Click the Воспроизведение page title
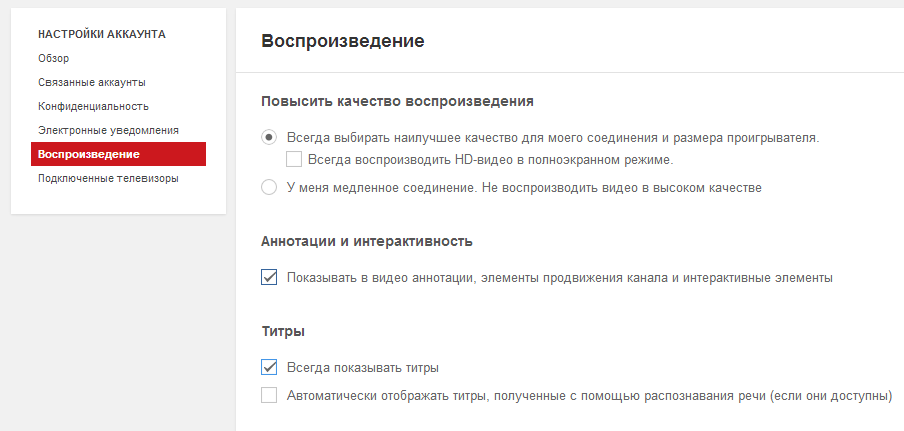 tap(342, 41)
